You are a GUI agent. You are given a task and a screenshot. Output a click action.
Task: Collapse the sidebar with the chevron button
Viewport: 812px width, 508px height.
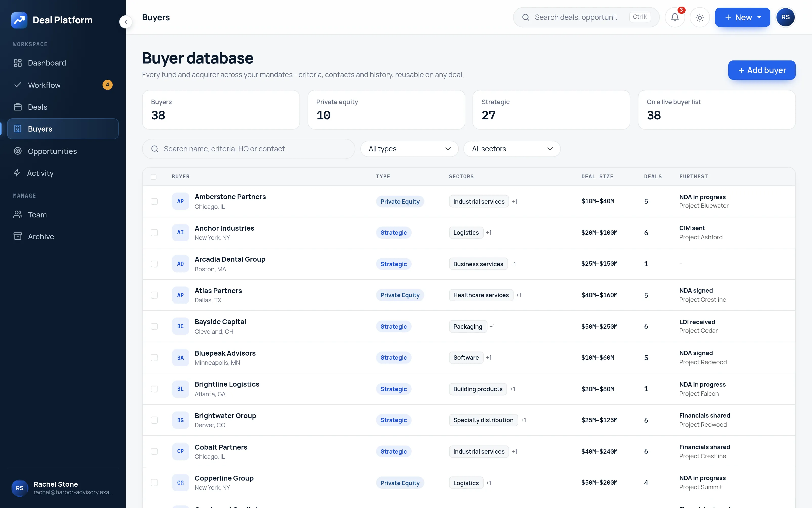click(x=126, y=22)
